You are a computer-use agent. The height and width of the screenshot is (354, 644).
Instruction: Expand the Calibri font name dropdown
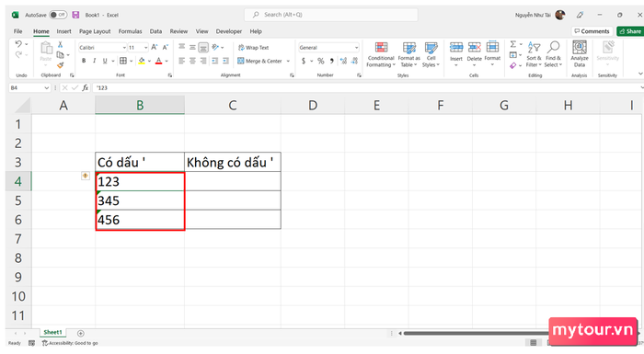coord(124,48)
